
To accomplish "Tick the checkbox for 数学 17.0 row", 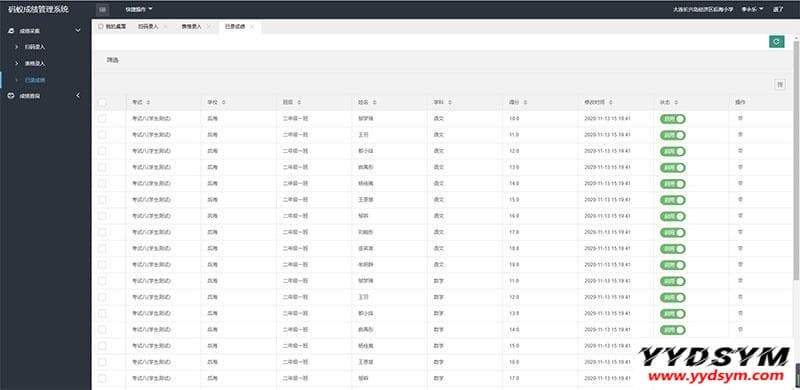I will (x=102, y=378).
